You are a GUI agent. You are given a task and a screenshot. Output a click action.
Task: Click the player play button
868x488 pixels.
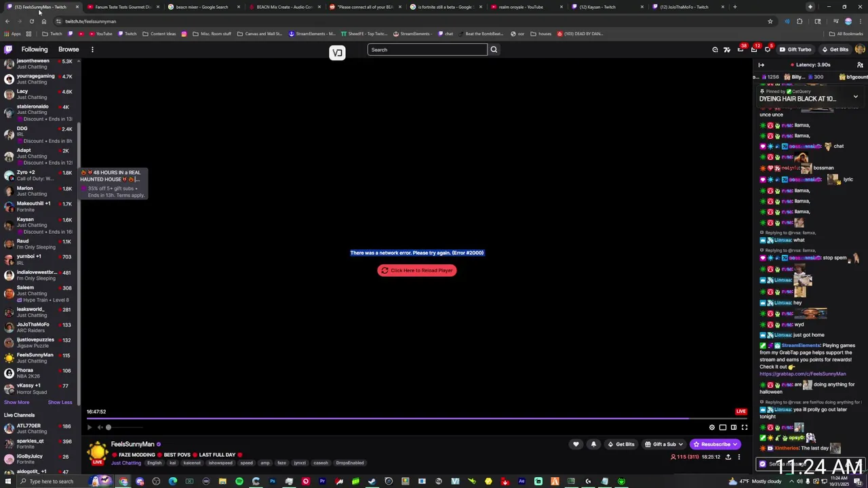89,427
